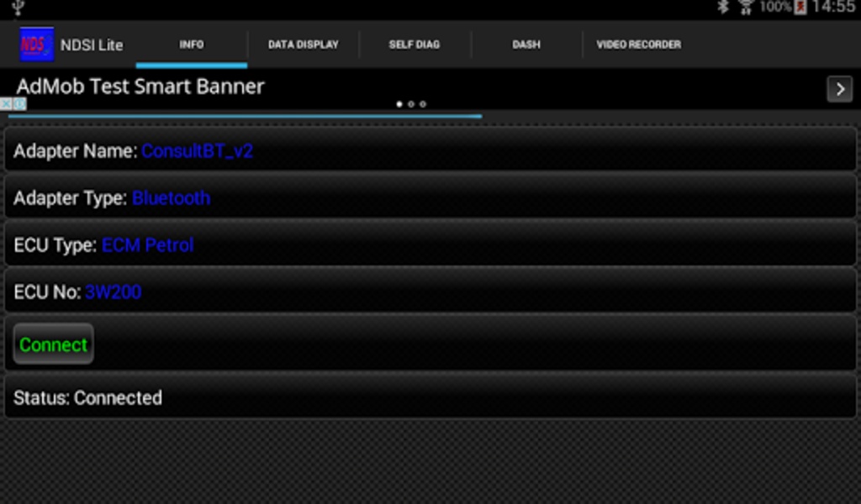Tap the battery indicator icon
861x504 pixels.
pyautogui.click(x=800, y=7)
